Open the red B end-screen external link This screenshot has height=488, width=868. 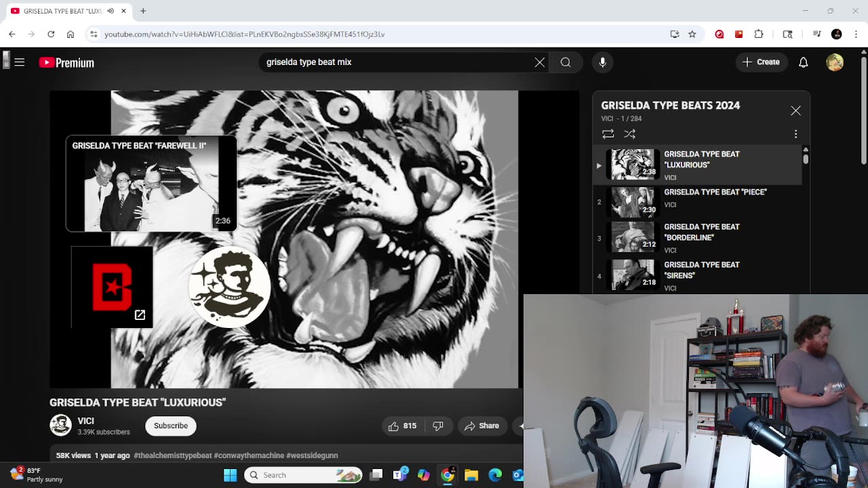(x=112, y=287)
